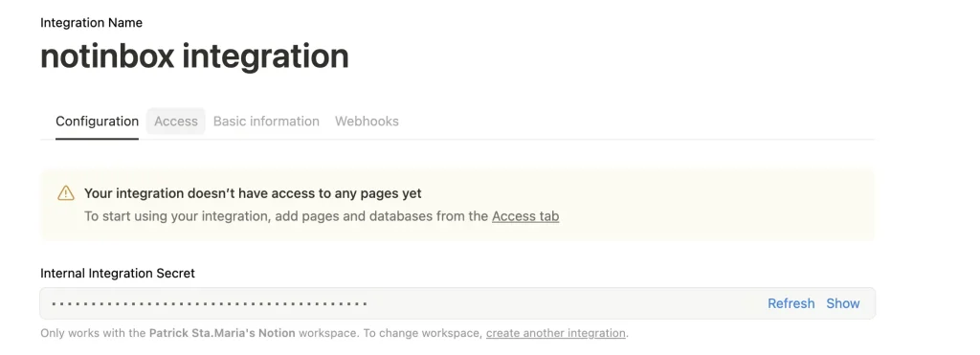Select the Basic information tab
Screen dimensions: 980x355
point(266,122)
